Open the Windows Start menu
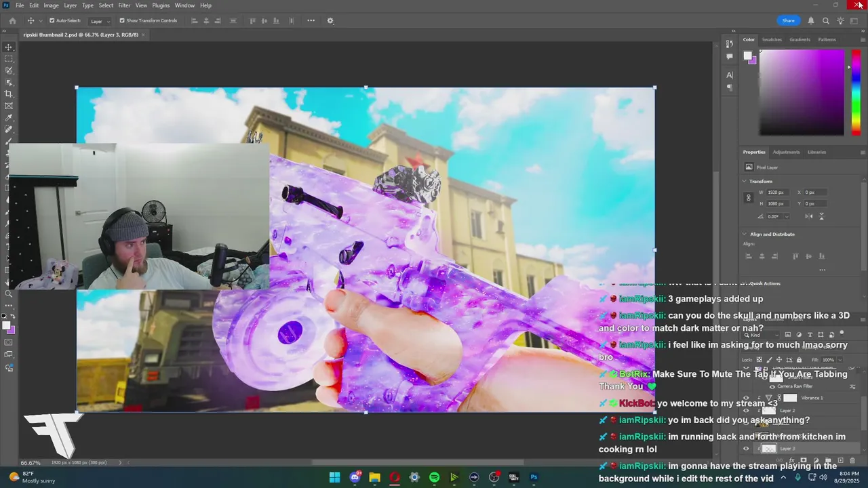 click(x=334, y=477)
